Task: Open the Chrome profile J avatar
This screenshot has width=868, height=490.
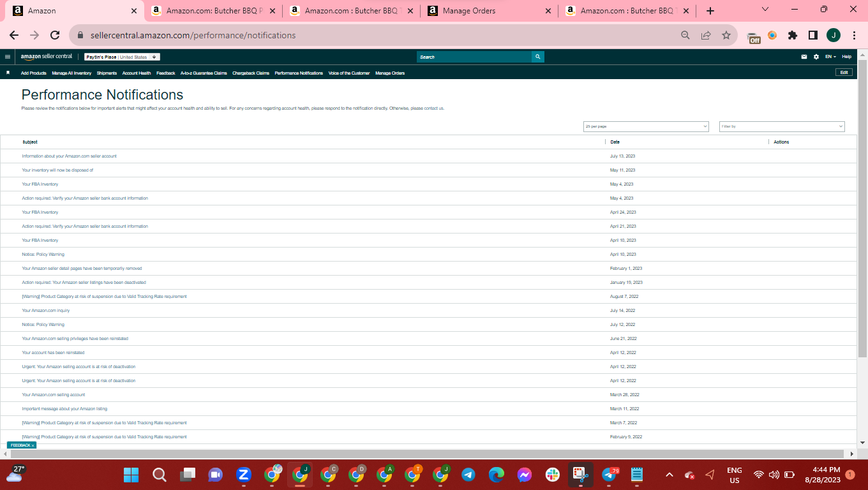Action: (x=834, y=35)
